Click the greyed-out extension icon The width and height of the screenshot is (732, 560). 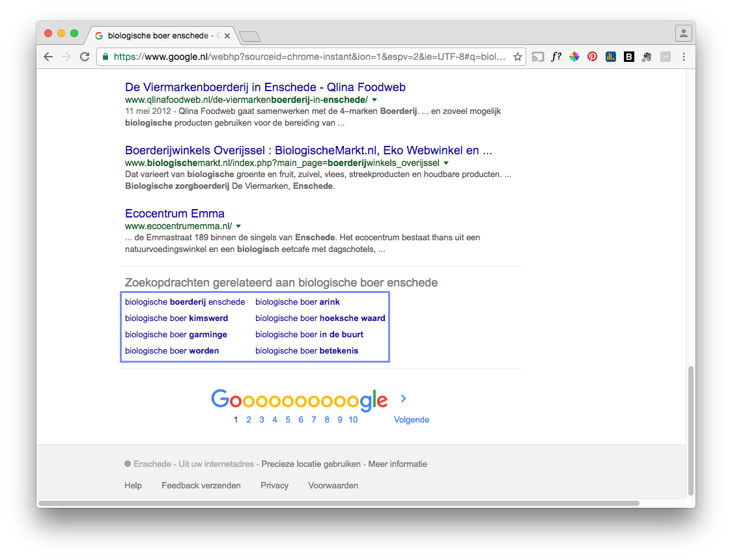pyautogui.click(x=665, y=57)
